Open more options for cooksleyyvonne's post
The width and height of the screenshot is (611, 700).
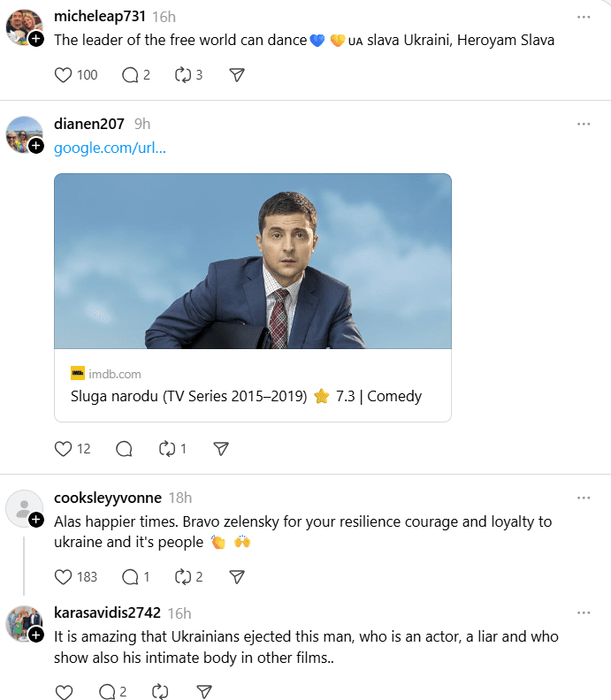[583, 498]
